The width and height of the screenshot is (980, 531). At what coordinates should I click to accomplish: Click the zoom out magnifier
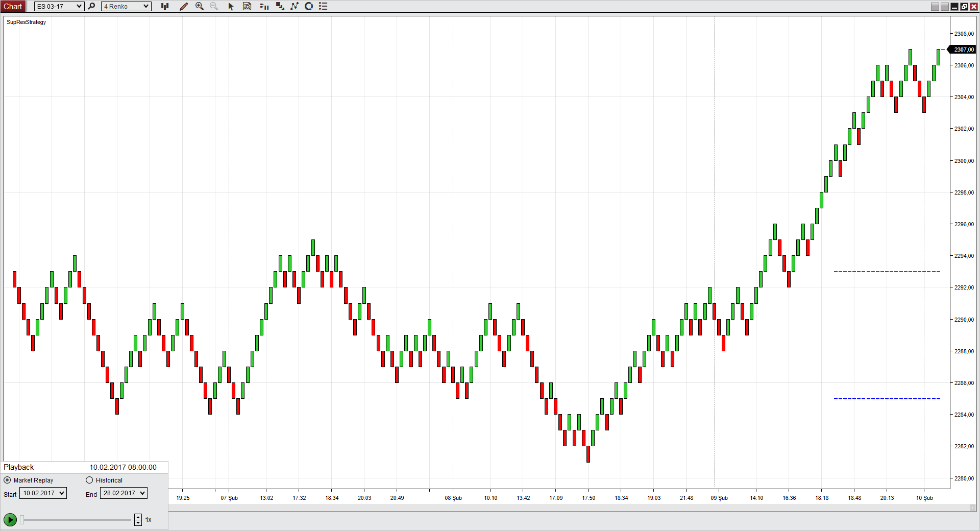pos(214,6)
